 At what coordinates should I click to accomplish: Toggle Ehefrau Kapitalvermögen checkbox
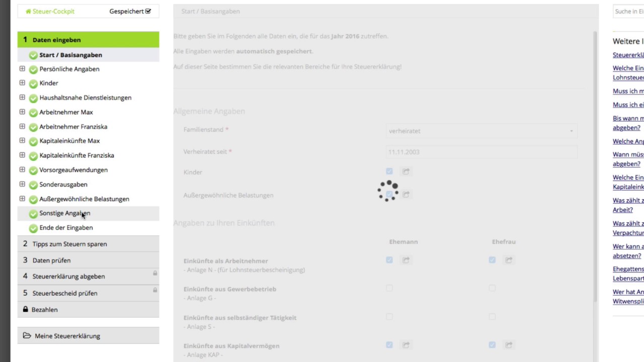point(492,345)
